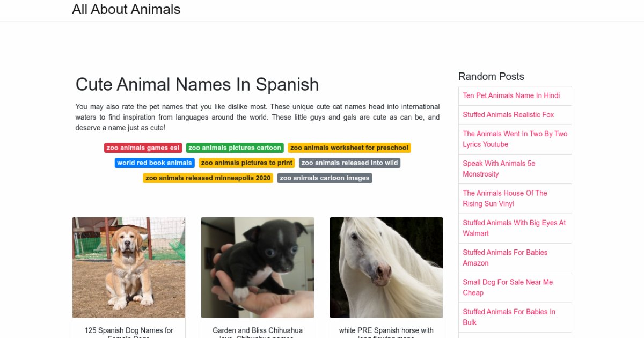
Task: Open the 'zoo animals worksheet for preschool' tag
Action: pos(349,148)
